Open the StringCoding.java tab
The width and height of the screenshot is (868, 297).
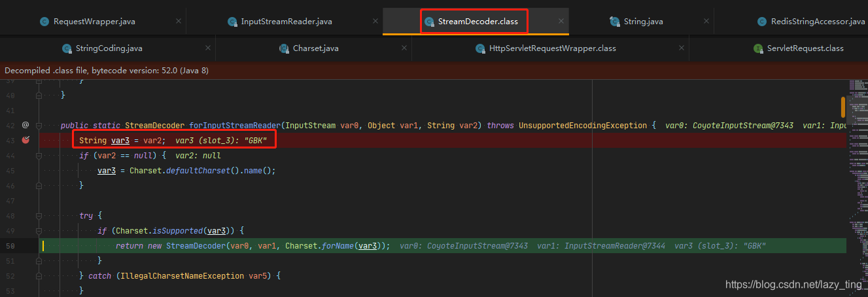109,48
